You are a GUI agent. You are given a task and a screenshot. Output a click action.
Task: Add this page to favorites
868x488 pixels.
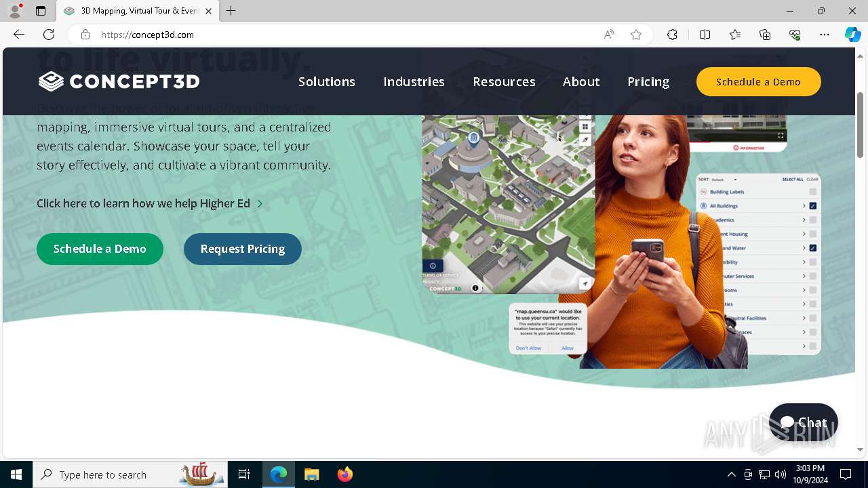coord(636,35)
